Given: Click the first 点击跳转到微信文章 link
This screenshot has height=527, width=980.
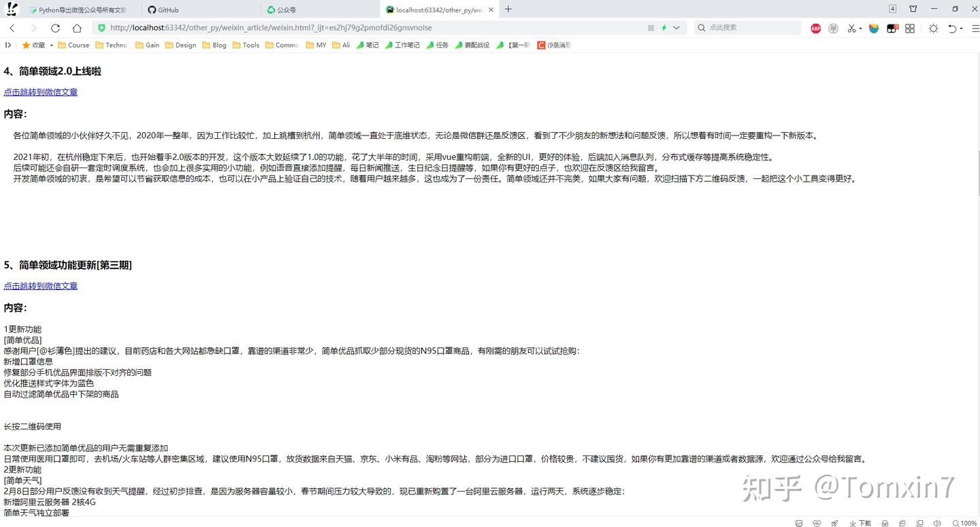Looking at the screenshot, I should [40, 92].
